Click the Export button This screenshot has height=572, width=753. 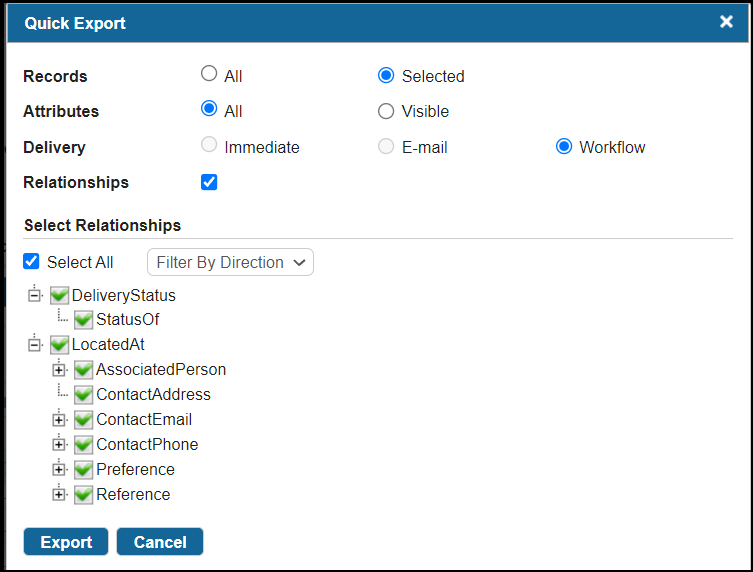tap(66, 542)
